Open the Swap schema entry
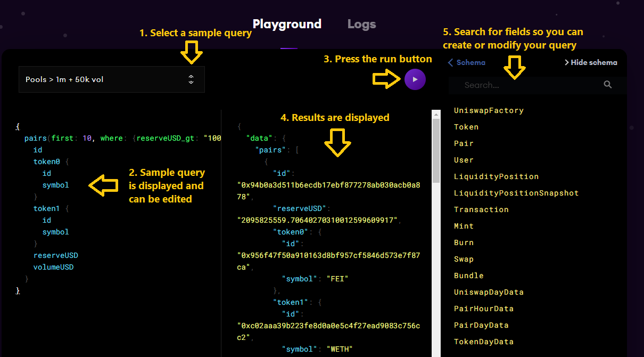The image size is (644, 357). pos(464,259)
